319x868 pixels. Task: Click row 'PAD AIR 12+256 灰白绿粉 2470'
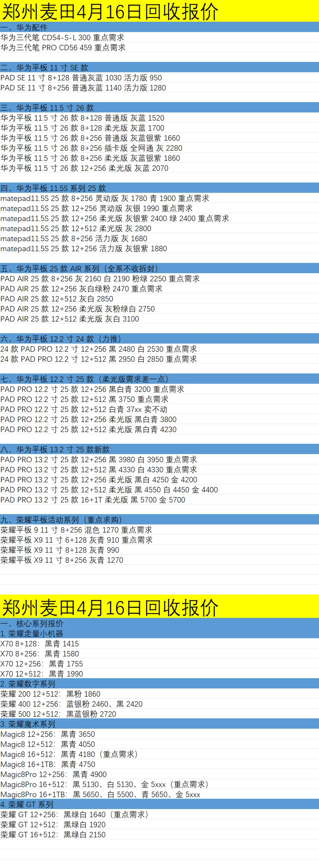click(159, 289)
